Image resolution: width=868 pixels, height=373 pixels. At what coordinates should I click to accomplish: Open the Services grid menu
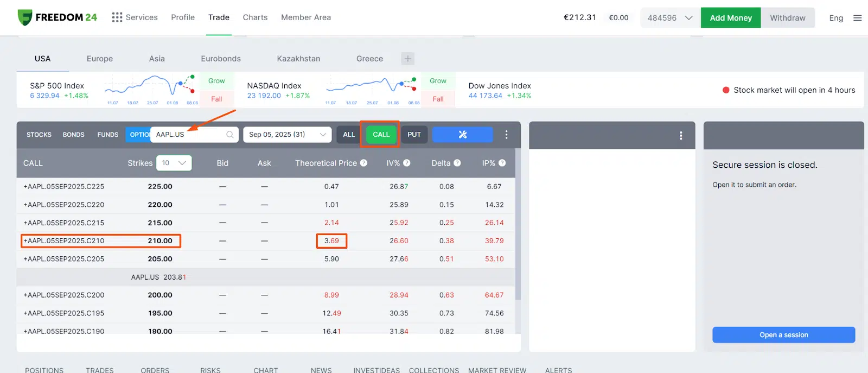point(135,17)
